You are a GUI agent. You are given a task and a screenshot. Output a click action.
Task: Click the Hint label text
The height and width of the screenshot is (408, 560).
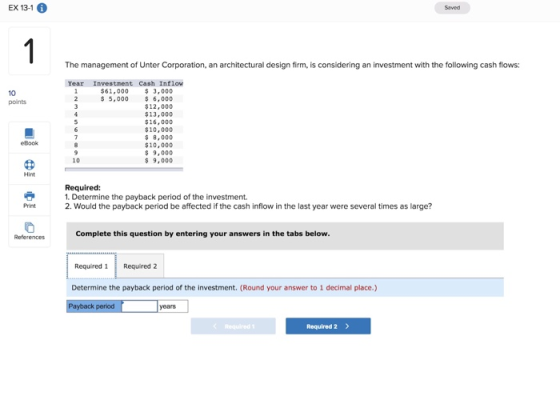point(29,174)
